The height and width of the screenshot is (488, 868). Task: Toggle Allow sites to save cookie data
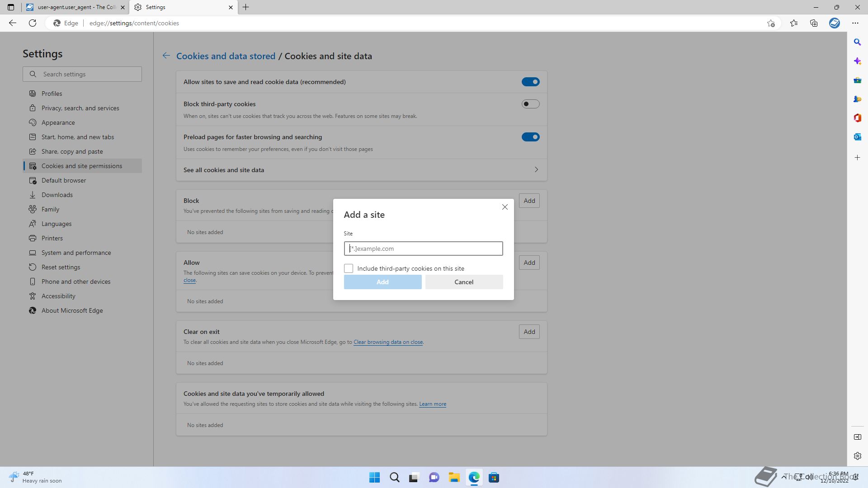point(530,82)
